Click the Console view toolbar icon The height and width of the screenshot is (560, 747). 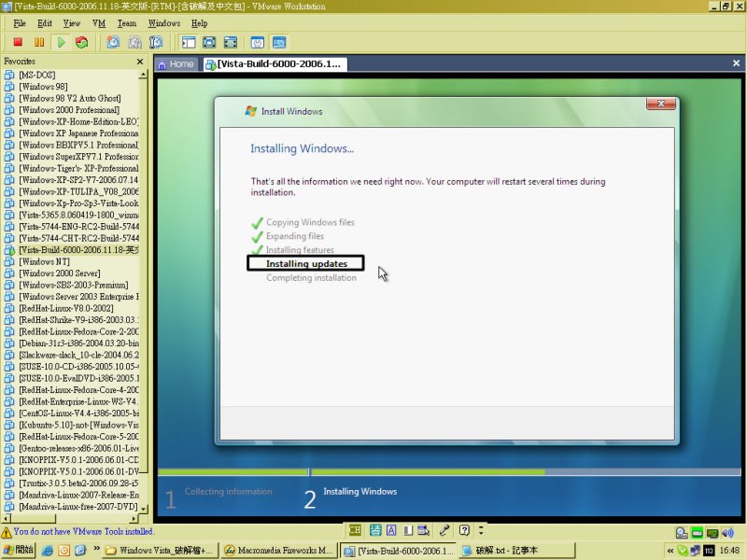click(x=279, y=42)
